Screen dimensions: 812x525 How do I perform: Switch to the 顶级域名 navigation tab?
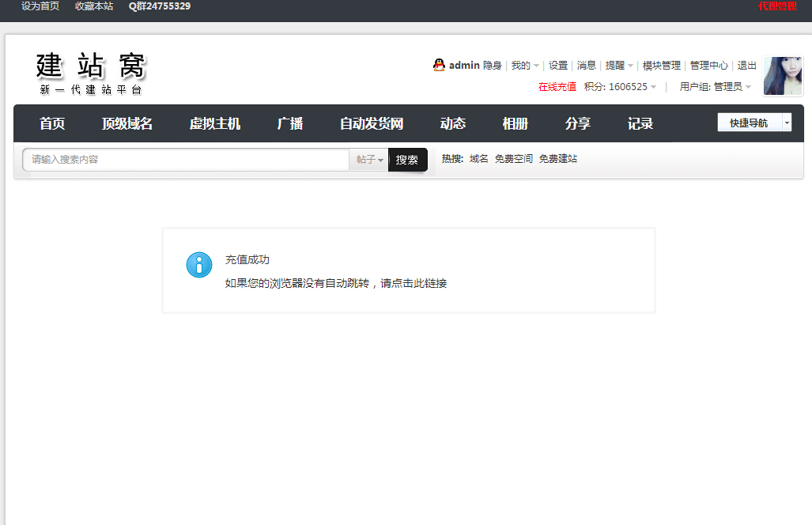[127, 123]
